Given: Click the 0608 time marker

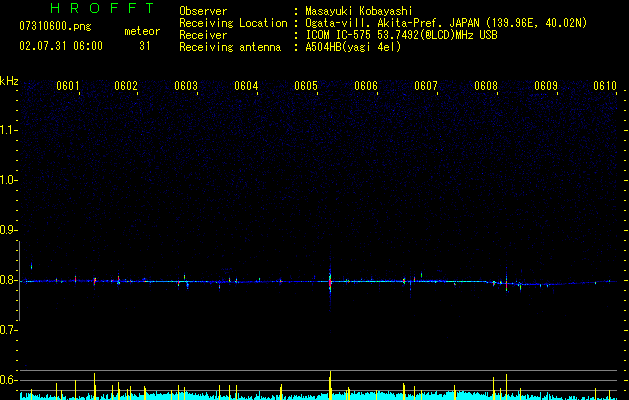Looking at the screenshot, I should [486, 86].
